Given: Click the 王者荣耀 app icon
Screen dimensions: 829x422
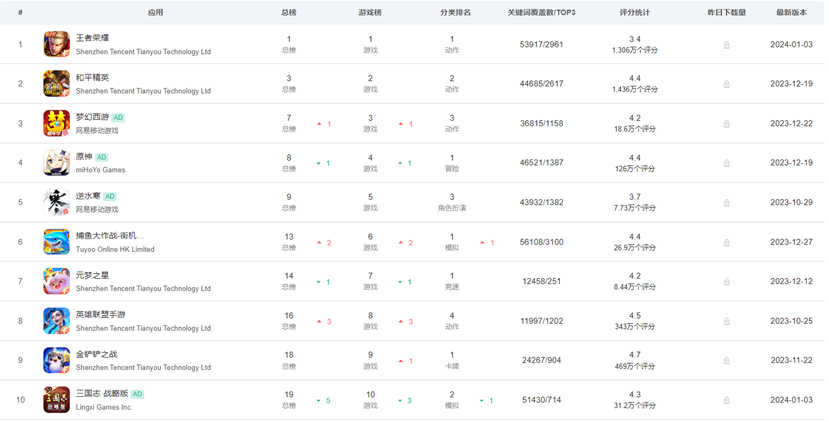Looking at the screenshot, I should click(x=56, y=44).
